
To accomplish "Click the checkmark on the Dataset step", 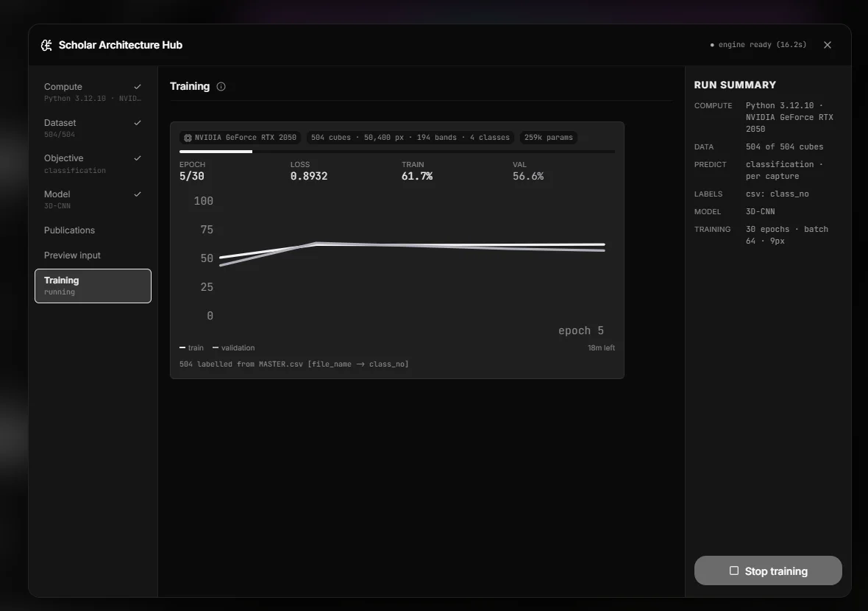I will 138,122.
